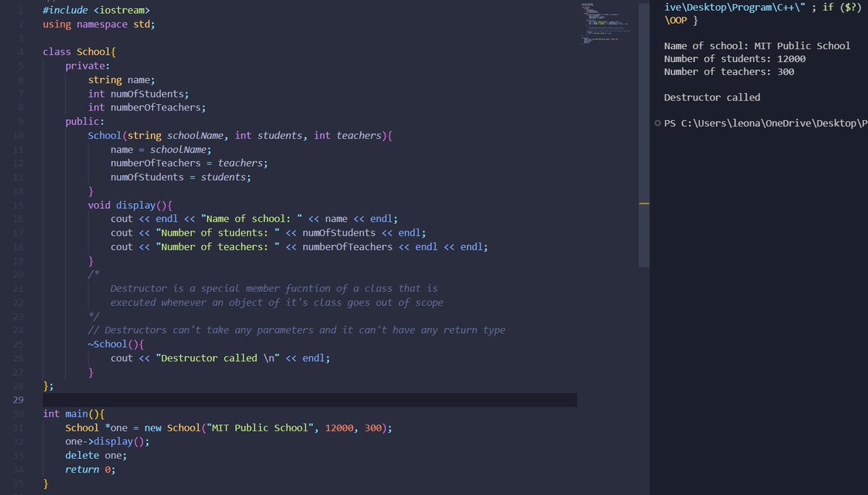
Task: Select line number 29 in the gutter
Action: pos(19,400)
